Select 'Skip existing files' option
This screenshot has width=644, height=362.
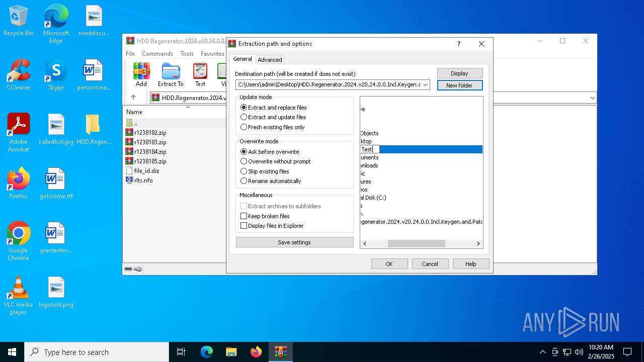pos(265,171)
